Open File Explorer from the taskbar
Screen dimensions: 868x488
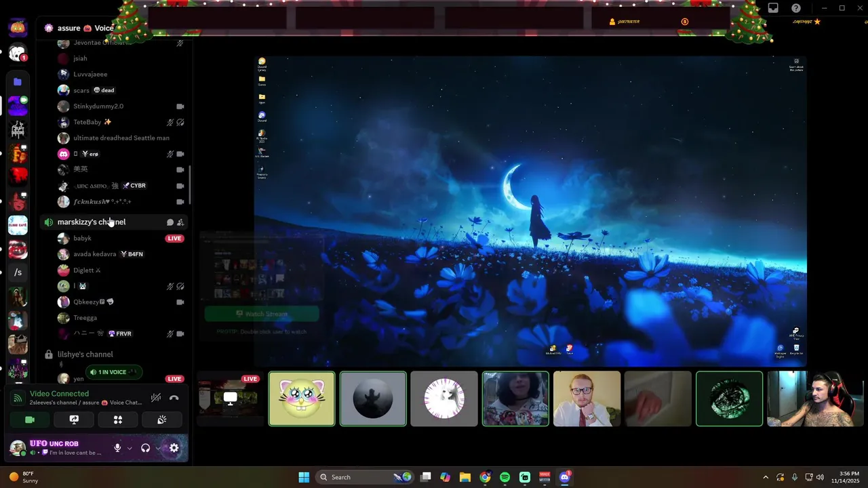465,477
